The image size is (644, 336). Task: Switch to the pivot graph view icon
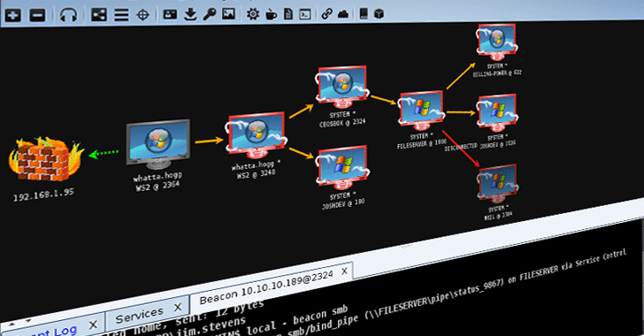(98, 15)
